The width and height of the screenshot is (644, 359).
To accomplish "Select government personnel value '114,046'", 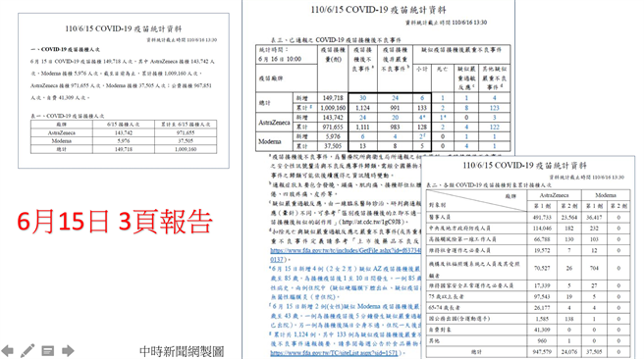I will pyautogui.click(x=542, y=229).
